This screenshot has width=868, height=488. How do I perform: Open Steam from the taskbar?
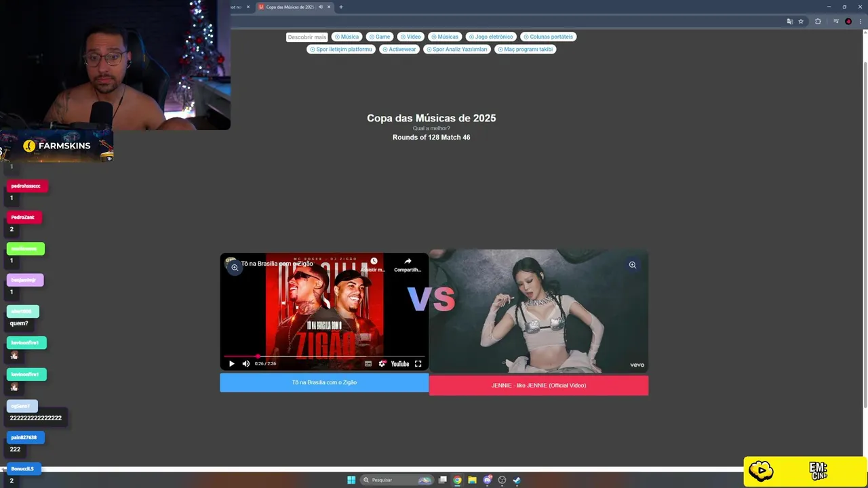point(517,480)
